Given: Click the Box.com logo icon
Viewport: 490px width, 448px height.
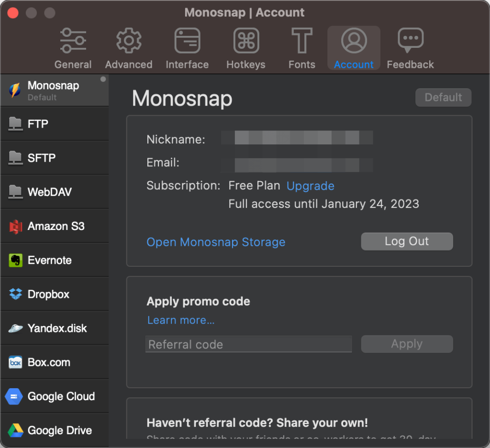Looking at the screenshot, I should [15, 362].
